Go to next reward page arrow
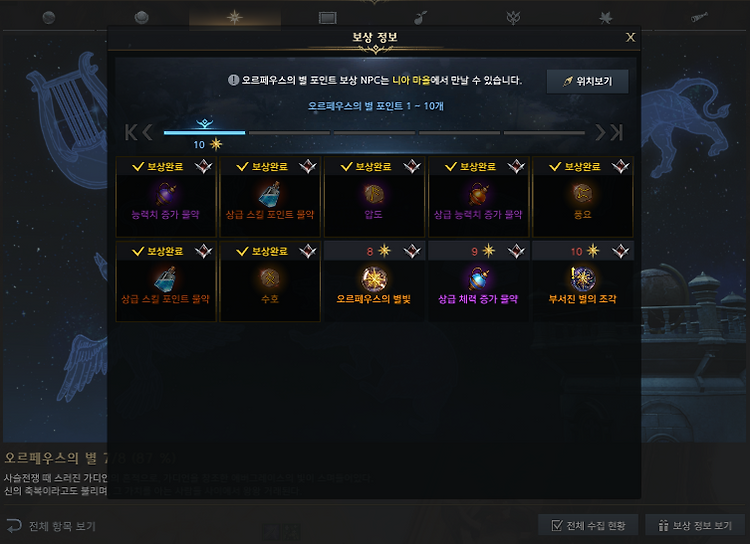Viewport: 750px width, 544px height. point(600,132)
